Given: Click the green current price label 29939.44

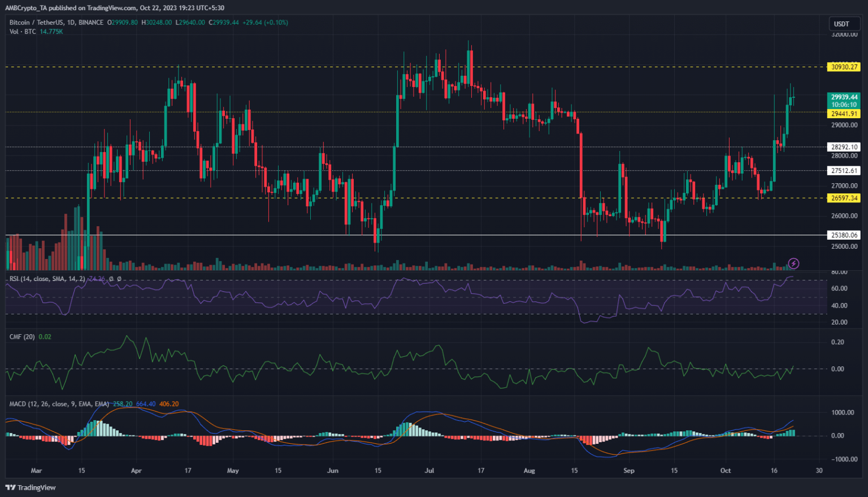Looking at the screenshot, I should click(x=844, y=97).
